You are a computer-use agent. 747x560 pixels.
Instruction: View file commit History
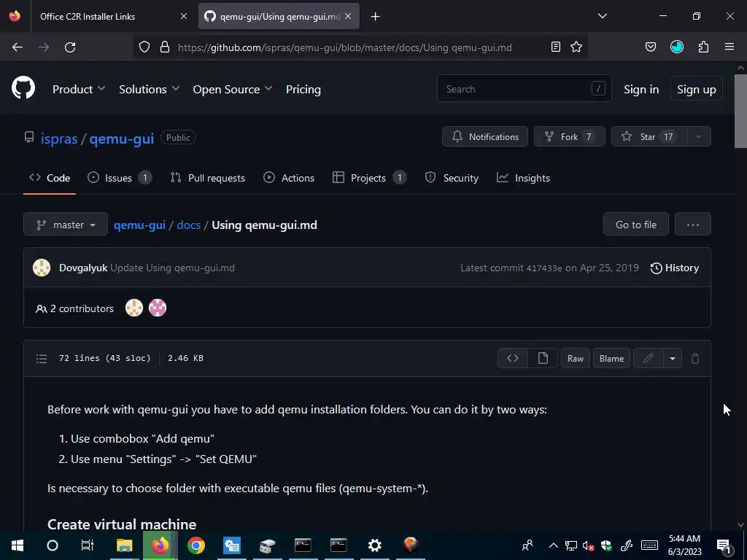(675, 268)
